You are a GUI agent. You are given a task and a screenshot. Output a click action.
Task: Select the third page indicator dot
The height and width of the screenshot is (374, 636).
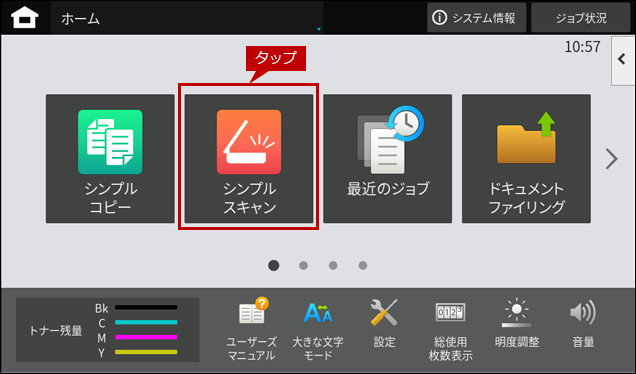pos(333,265)
